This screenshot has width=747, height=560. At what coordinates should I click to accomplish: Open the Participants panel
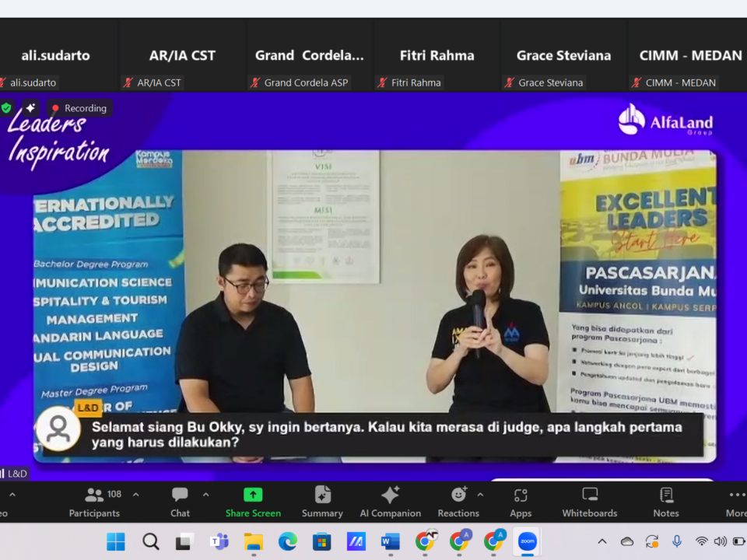[x=94, y=502]
